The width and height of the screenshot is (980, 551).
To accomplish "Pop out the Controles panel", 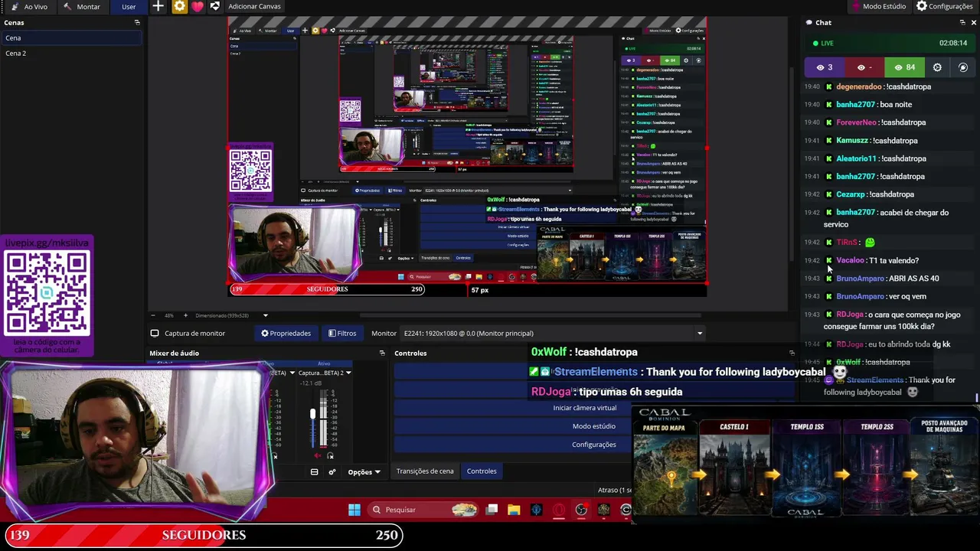I will (792, 353).
